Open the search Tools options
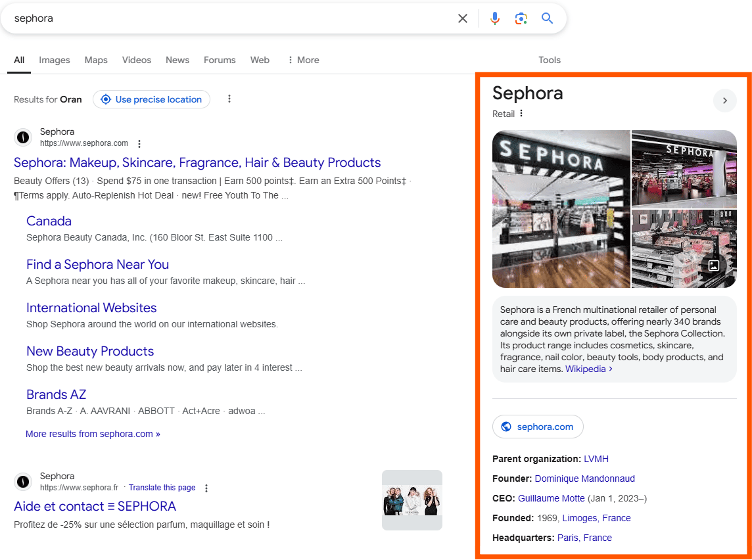 coord(549,60)
